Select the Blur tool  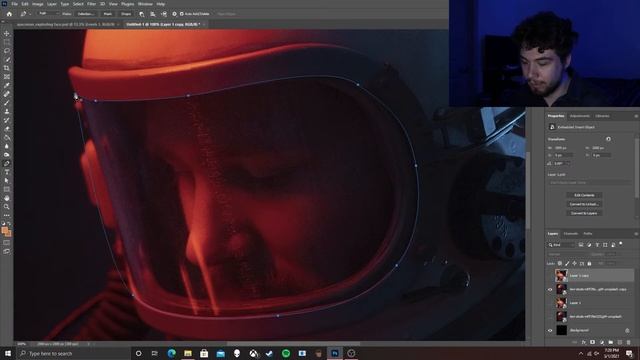(7, 146)
